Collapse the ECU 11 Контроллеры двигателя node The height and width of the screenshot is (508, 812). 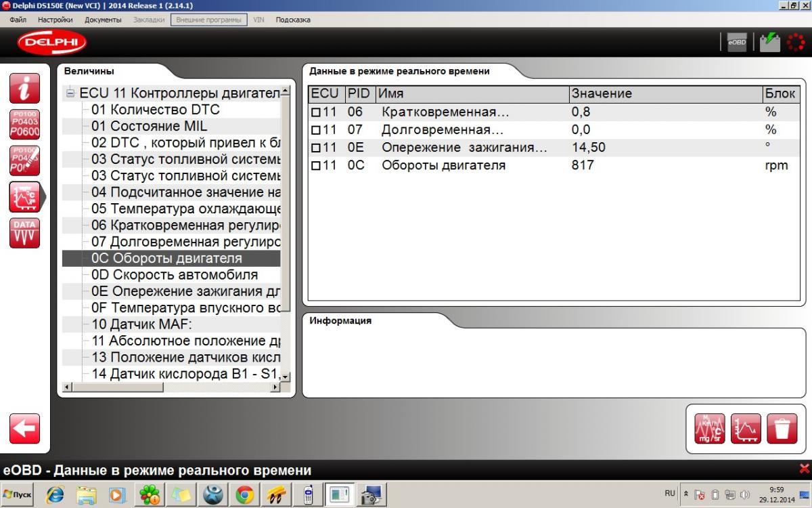click(x=70, y=93)
